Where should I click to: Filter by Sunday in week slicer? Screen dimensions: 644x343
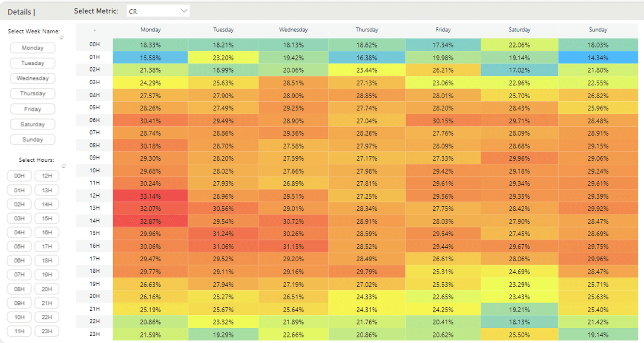pos(33,140)
